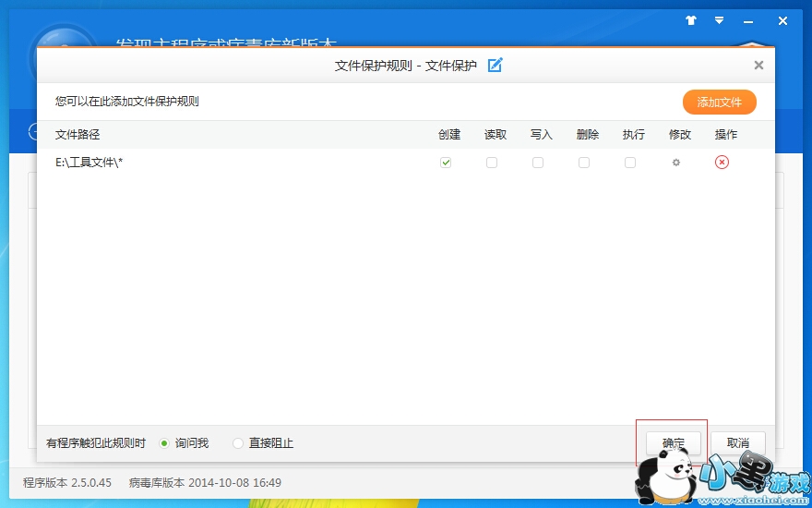Uncheck the 创建 checkbox for E:\工具文件\*
The width and height of the screenshot is (812, 508).
click(x=446, y=163)
